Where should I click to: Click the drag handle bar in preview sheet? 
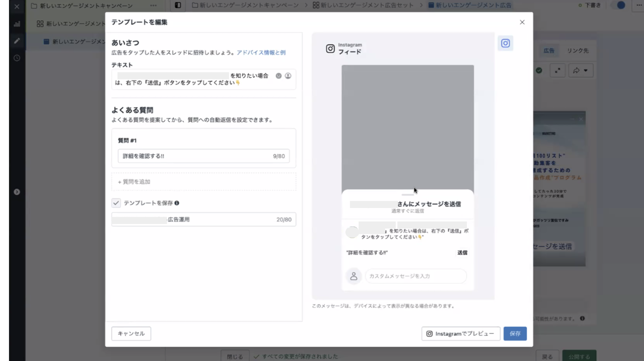[408, 195]
